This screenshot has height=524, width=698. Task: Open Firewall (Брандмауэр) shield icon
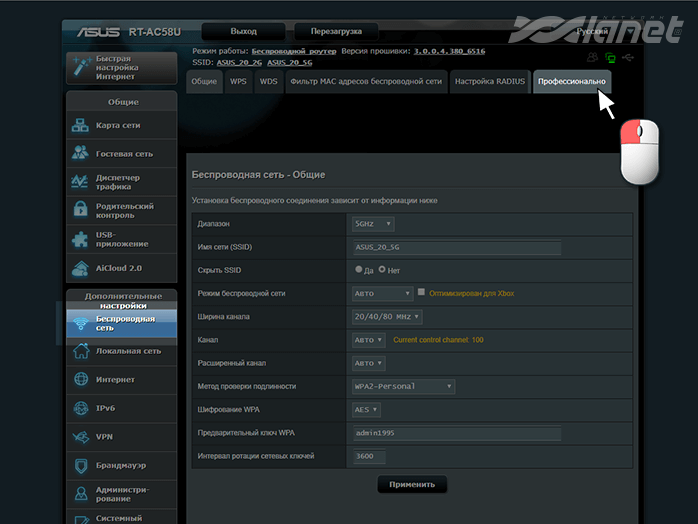82,465
